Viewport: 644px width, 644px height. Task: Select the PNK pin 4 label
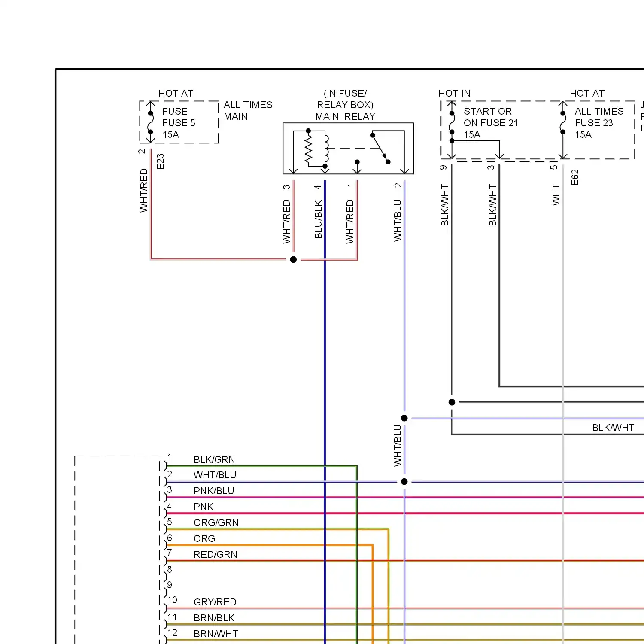click(204, 507)
